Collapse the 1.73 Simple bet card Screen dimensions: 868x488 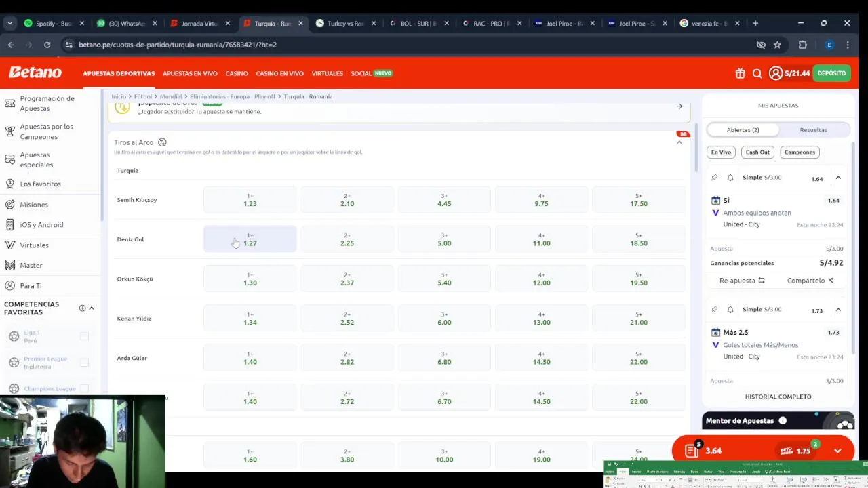point(838,310)
